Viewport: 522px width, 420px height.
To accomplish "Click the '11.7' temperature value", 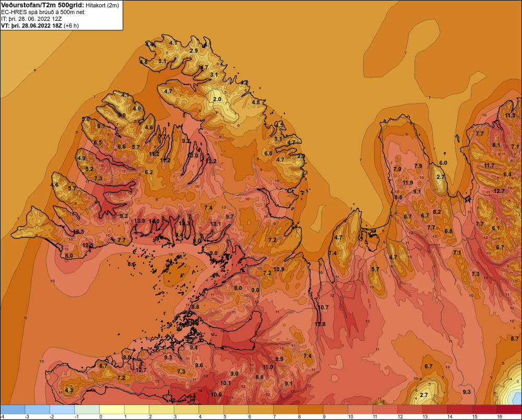I will [489, 165].
